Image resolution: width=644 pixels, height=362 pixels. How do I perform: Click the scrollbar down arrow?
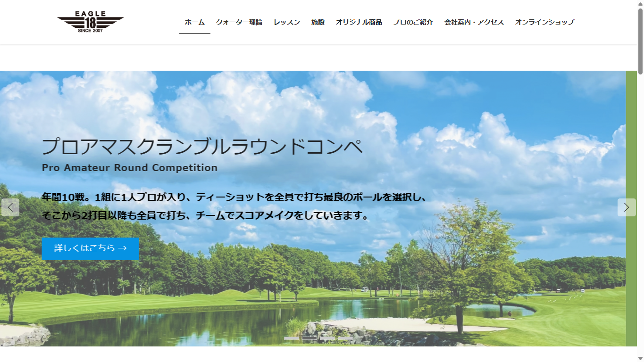(640, 358)
